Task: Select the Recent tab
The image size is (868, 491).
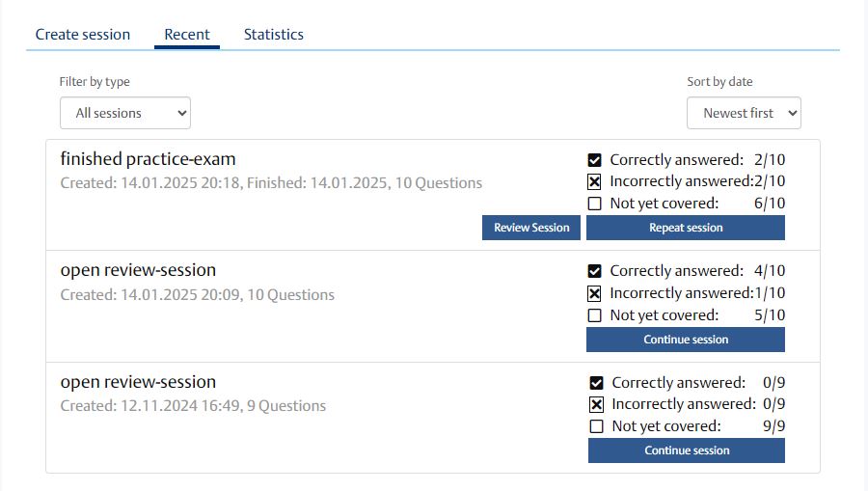Action: tap(187, 35)
